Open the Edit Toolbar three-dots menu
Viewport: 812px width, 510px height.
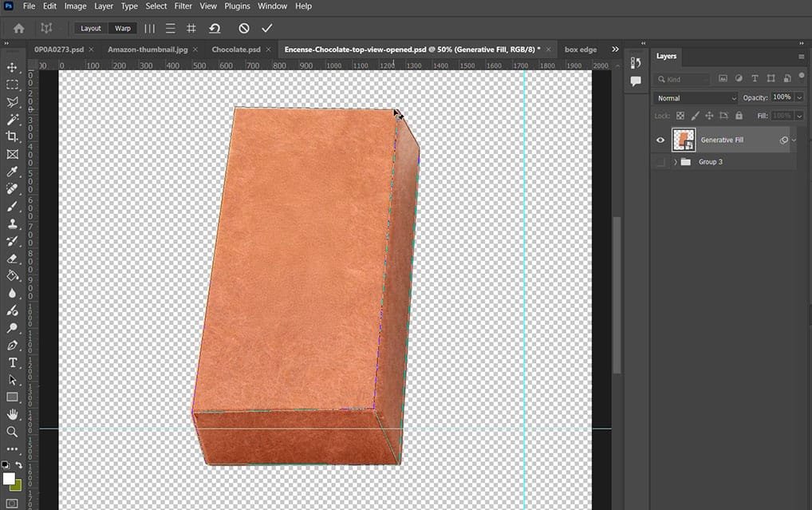[x=12, y=449]
